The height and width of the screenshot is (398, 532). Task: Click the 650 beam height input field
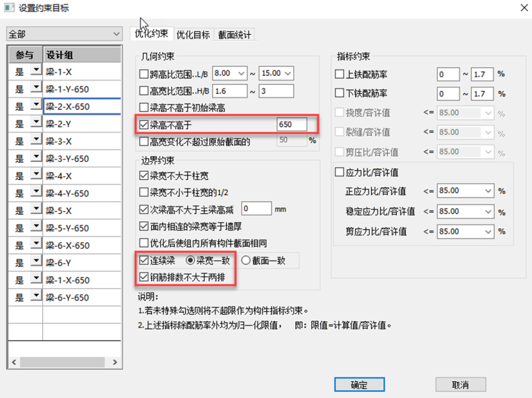pyautogui.click(x=292, y=125)
